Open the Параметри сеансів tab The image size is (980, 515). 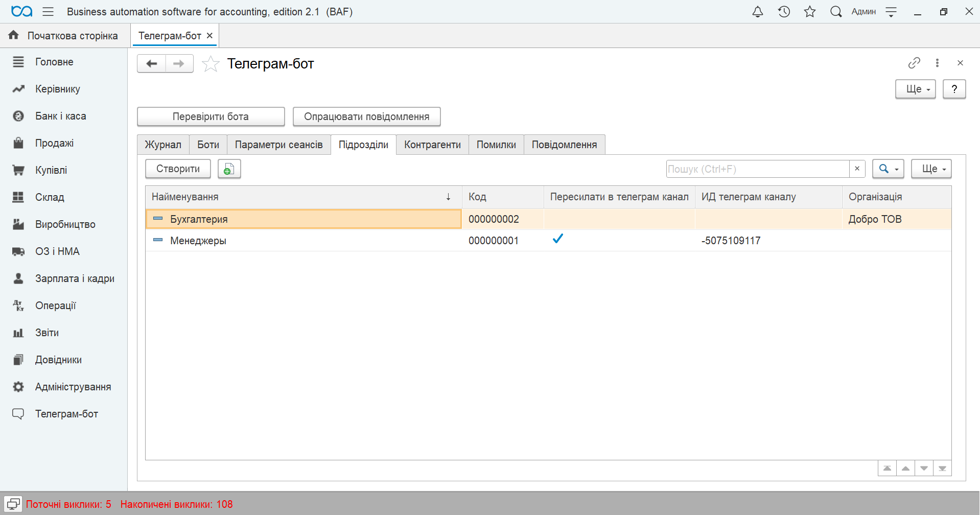pyautogui.click(x=279, y=145)
